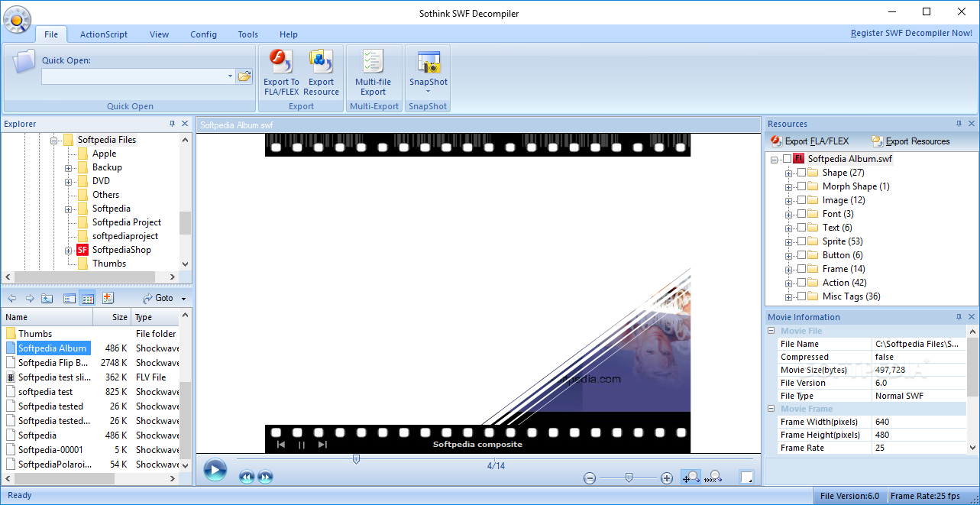Step to next frame
This screenshot has height=505, width=980.
[265, 477]
